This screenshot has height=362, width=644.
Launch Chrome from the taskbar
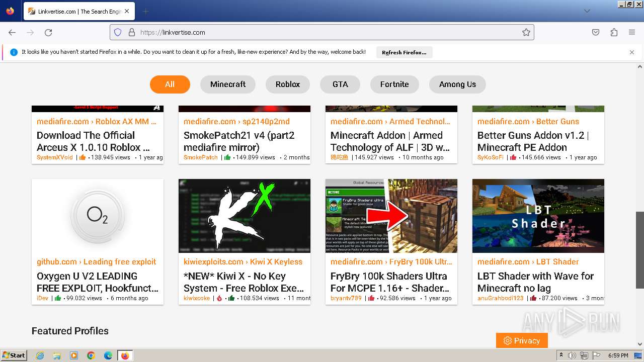click(91, 355)
